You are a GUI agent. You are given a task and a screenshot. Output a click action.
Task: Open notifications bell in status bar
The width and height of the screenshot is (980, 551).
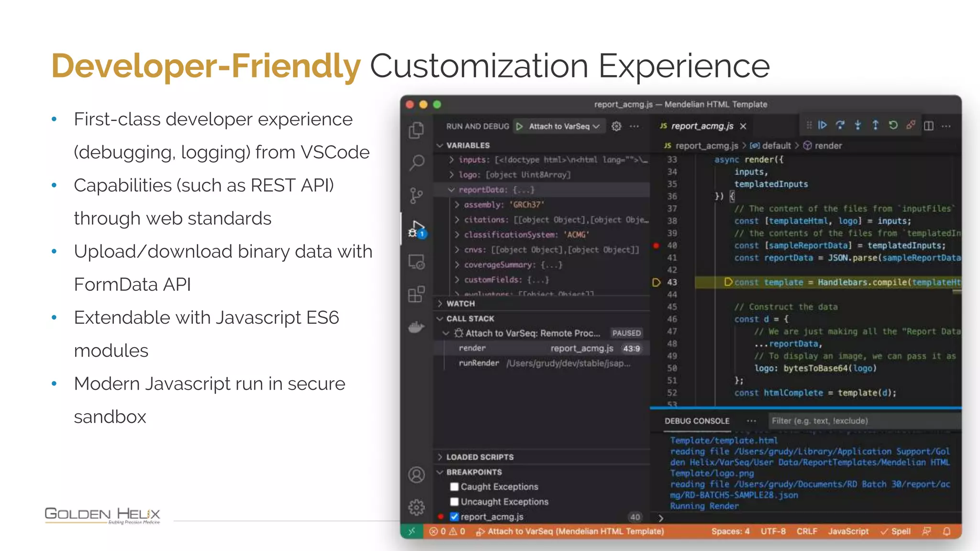pyautogui.click(x=947, y=531)
